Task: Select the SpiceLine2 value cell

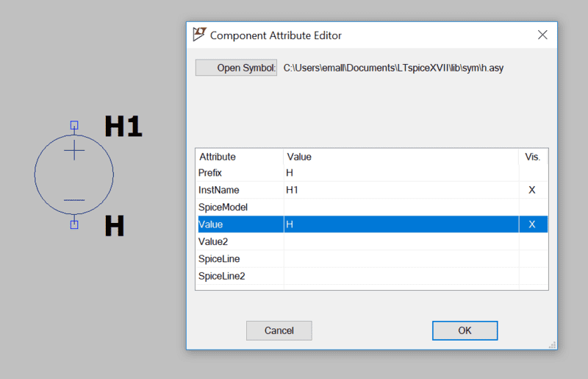Action: [401, 276]
